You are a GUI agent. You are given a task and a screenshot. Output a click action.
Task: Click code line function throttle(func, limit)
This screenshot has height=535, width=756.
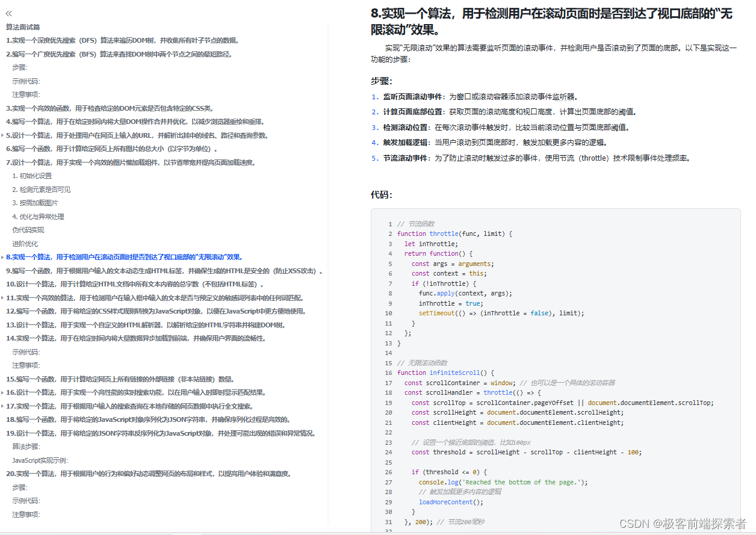click(x=454, y=233)
